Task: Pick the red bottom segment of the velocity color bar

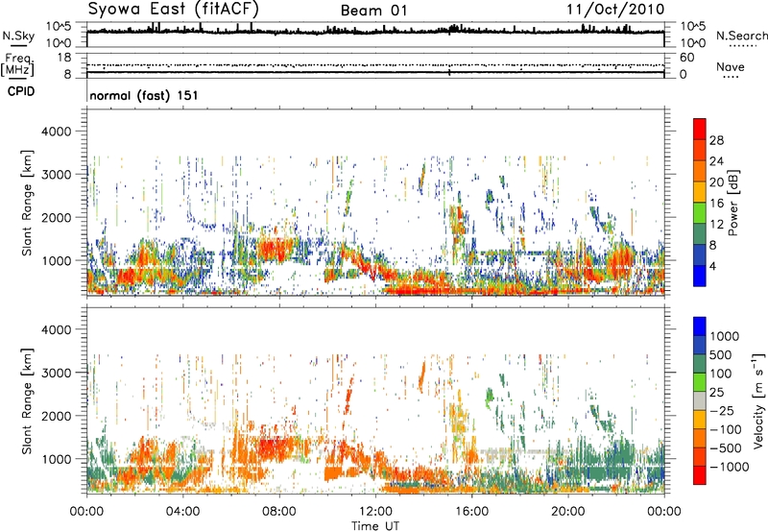Action: (700, 475)
